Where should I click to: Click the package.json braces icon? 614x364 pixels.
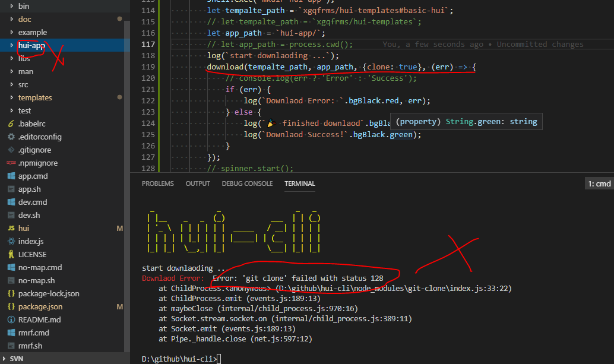(x=11, y=306)
